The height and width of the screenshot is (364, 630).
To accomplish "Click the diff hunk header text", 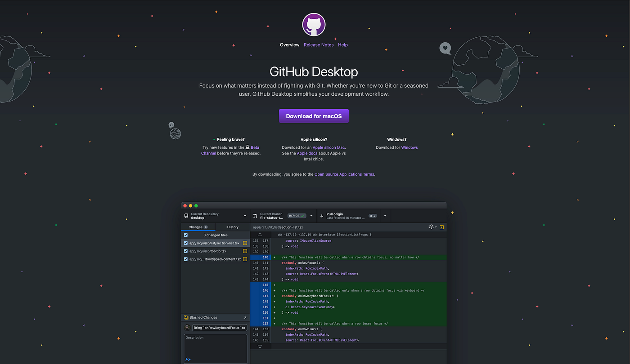I will [324, 235].
